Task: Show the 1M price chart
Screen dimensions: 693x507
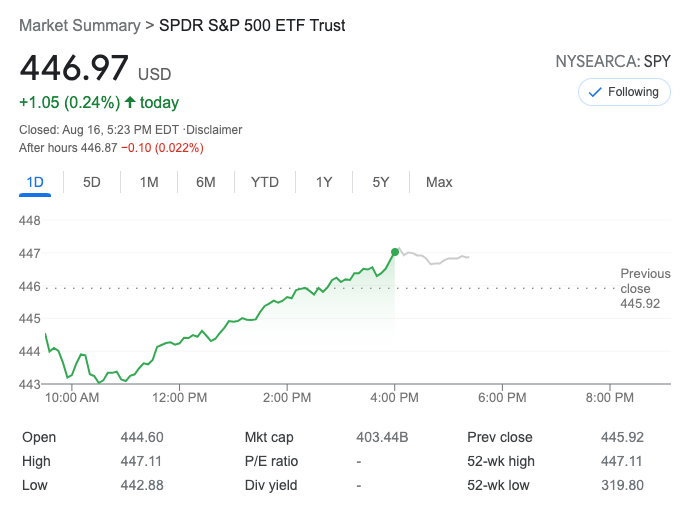Action: coord(149,182)
